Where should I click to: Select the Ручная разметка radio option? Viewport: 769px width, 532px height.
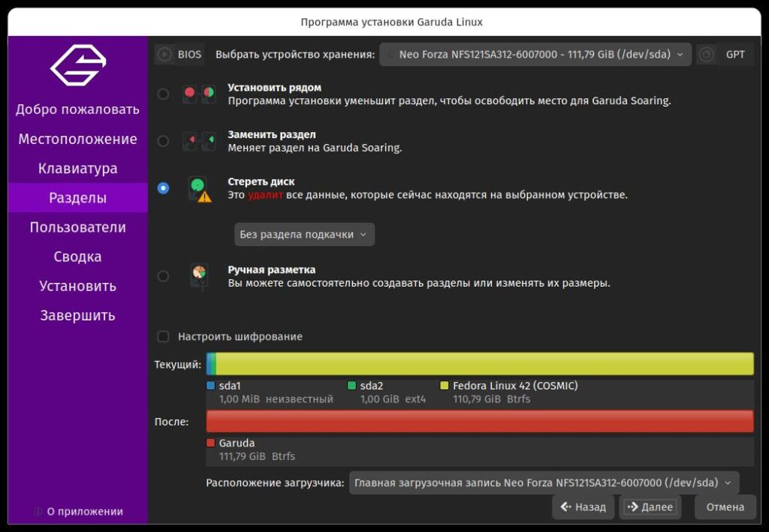tap(163, 276)
